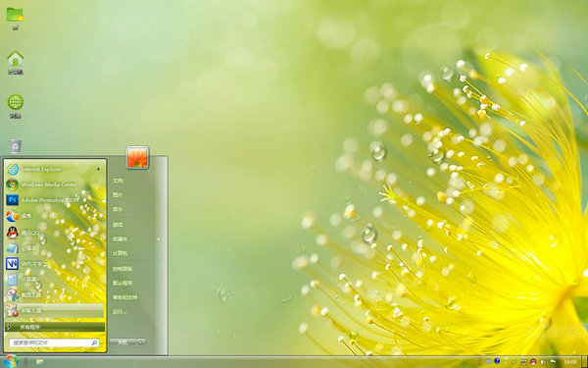Screen dimensions: 588x368
Task: Click the Show Desktop button
Action: point(585,361)
